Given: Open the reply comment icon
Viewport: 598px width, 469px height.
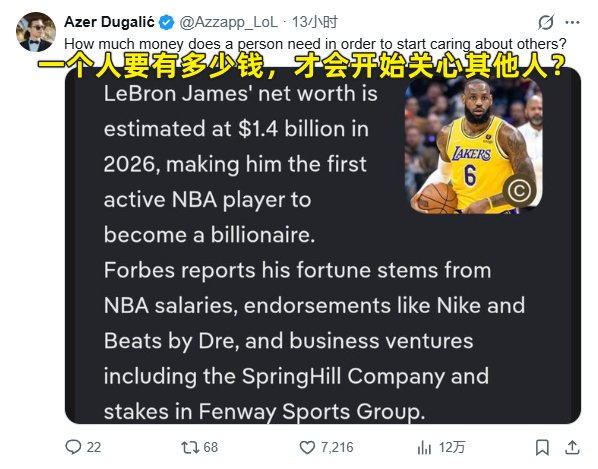Looking at the screenshot, I should (x=73, y=447).
